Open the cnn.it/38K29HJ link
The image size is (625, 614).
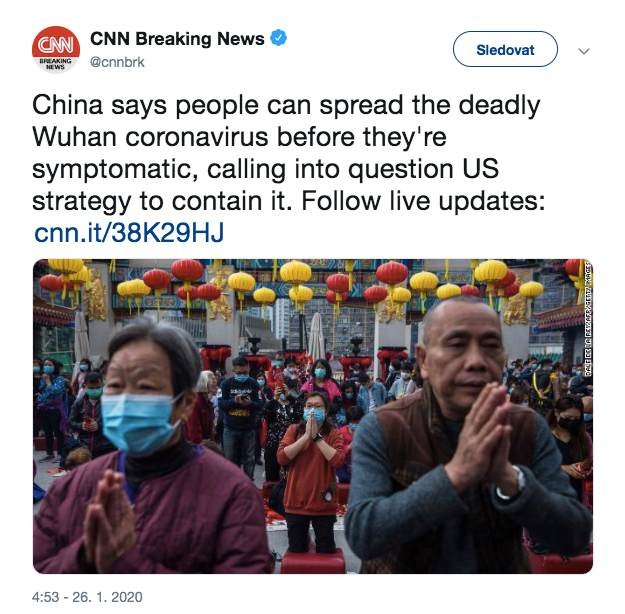coord(129,232)
